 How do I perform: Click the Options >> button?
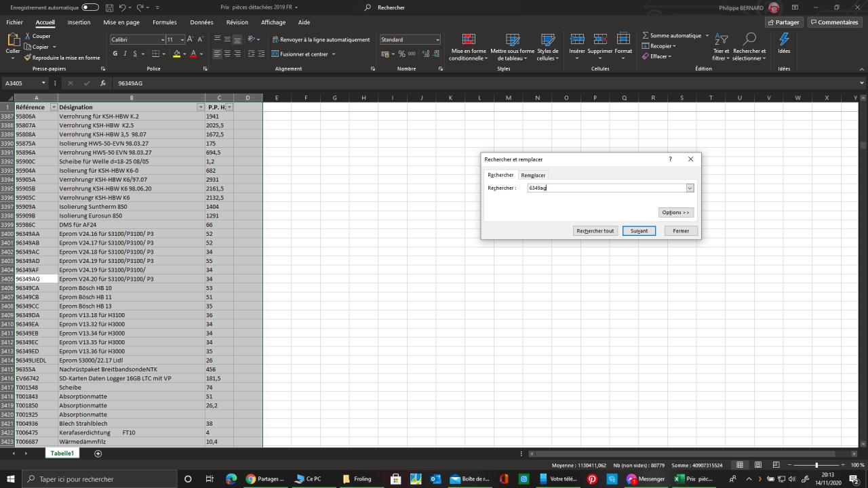675,212
